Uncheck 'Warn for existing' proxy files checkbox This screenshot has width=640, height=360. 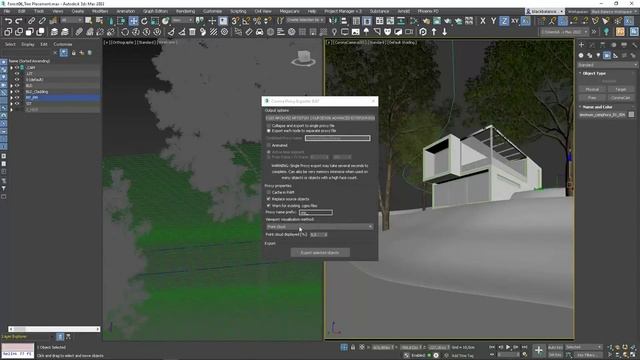[x=269, y=206]
